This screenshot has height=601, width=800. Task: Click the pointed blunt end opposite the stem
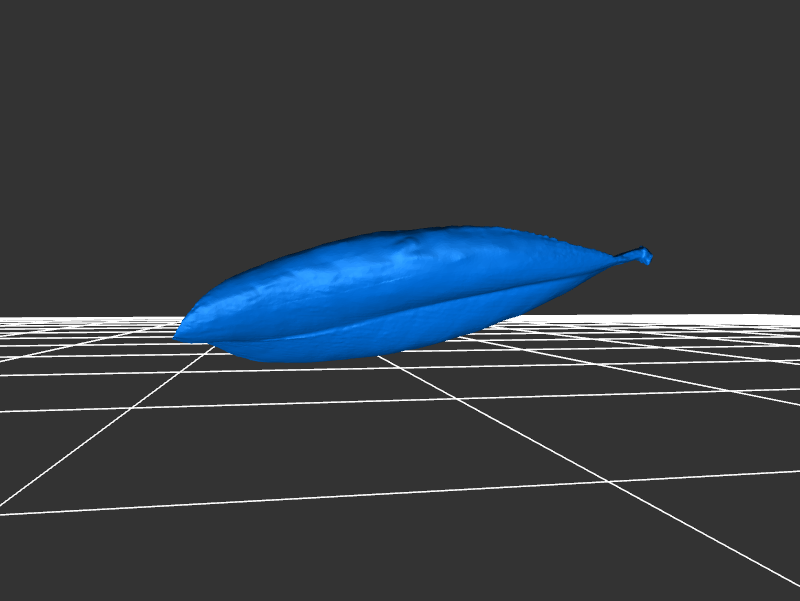coord(182,331)
